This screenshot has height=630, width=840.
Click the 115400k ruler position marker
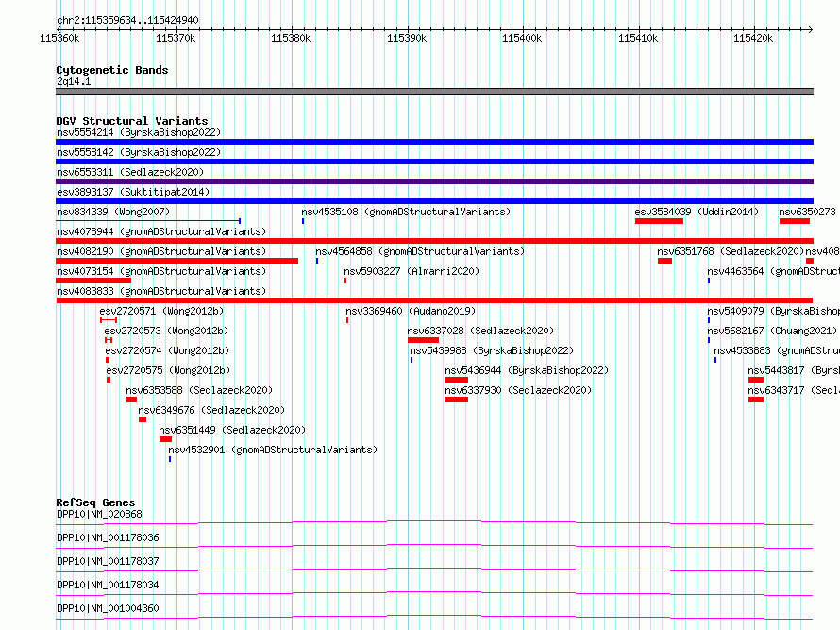coord(522,38)
